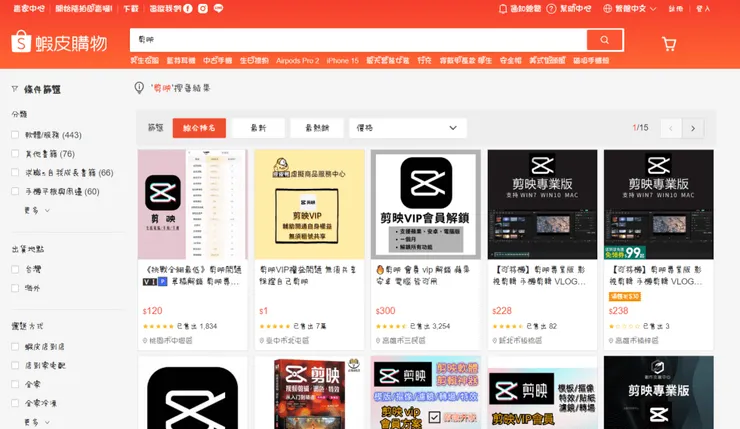Enable the 蝦皮店到店 delivery checkbox
The height and width of the screenshot is (429, 740).
[15, 347]
